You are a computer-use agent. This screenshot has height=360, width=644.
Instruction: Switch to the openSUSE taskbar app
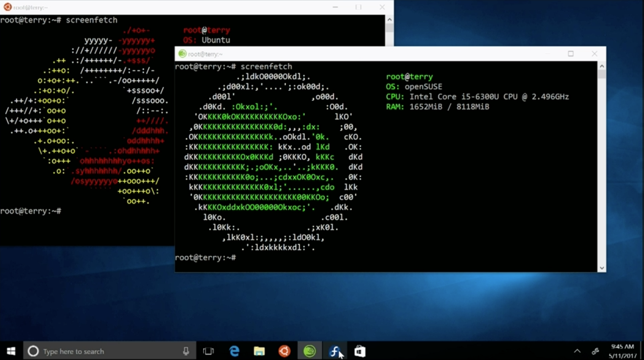[x=309, y=351]
